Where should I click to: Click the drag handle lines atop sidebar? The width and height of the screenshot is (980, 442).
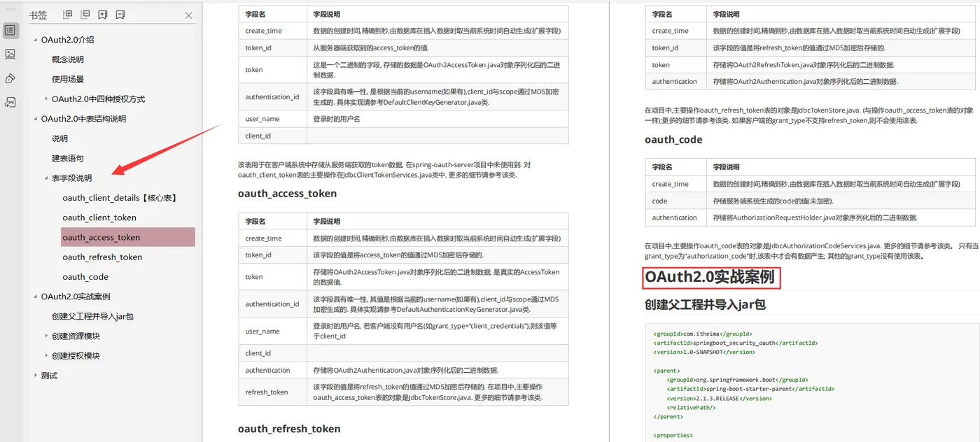pyautogui.click(x=10, y=9)
